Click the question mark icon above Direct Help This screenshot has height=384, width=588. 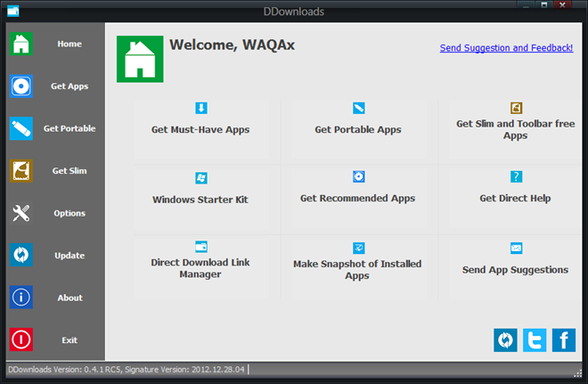tap(517, 176)
